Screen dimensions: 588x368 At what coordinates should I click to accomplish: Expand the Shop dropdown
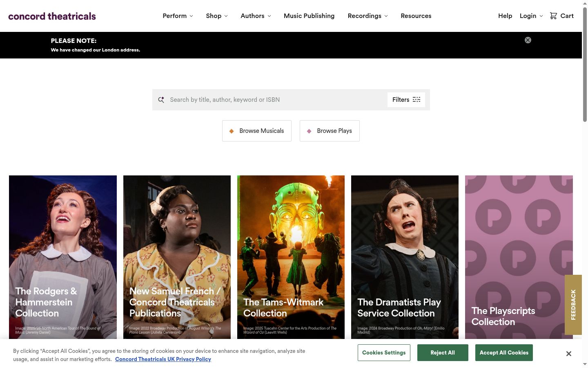[x=217, y=16]
